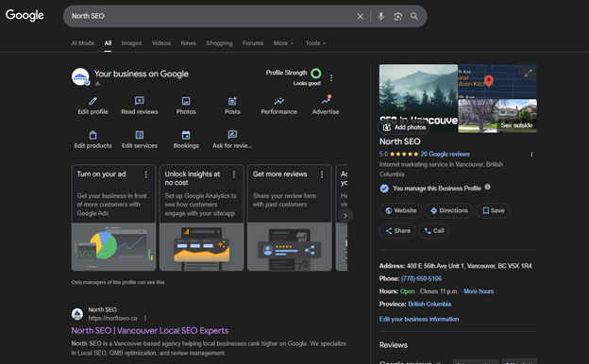Open the See outside street view thumbnail
This screenshot has width=589, height=364.
point(497,116)
